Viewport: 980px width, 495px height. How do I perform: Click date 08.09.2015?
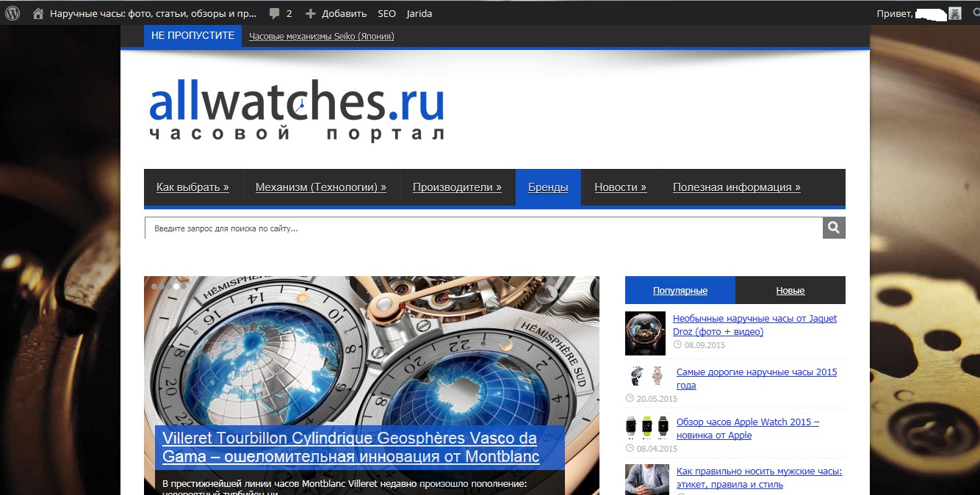[x=705, y=345]
